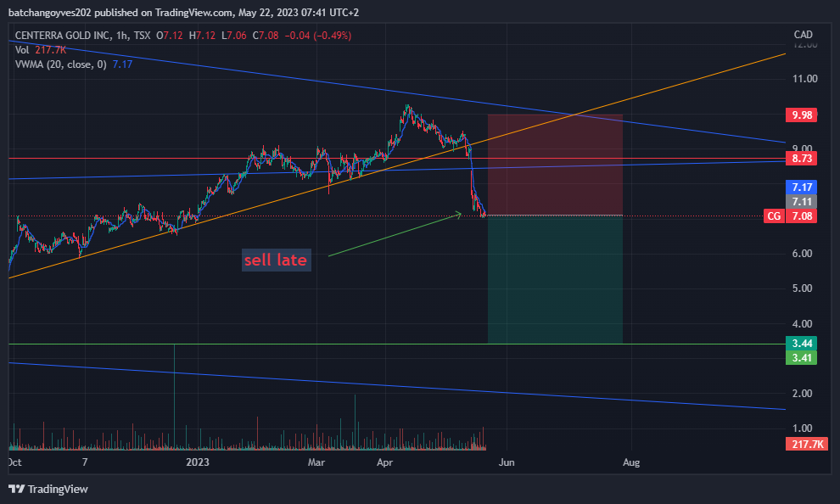Image resolution: width=840 pixels, height=504 pixels.
Task: Click the 4.00 price axis tick
Action: 803,323
